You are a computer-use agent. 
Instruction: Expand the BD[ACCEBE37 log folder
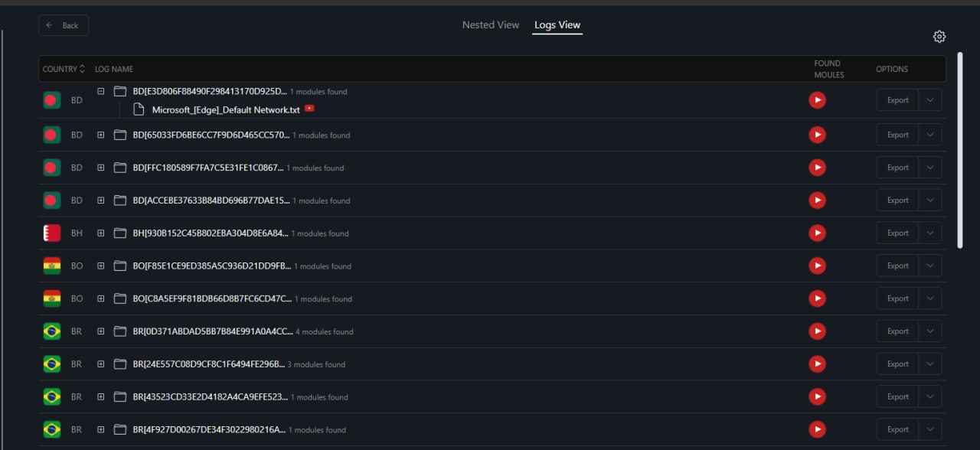(x=100, y=201)
